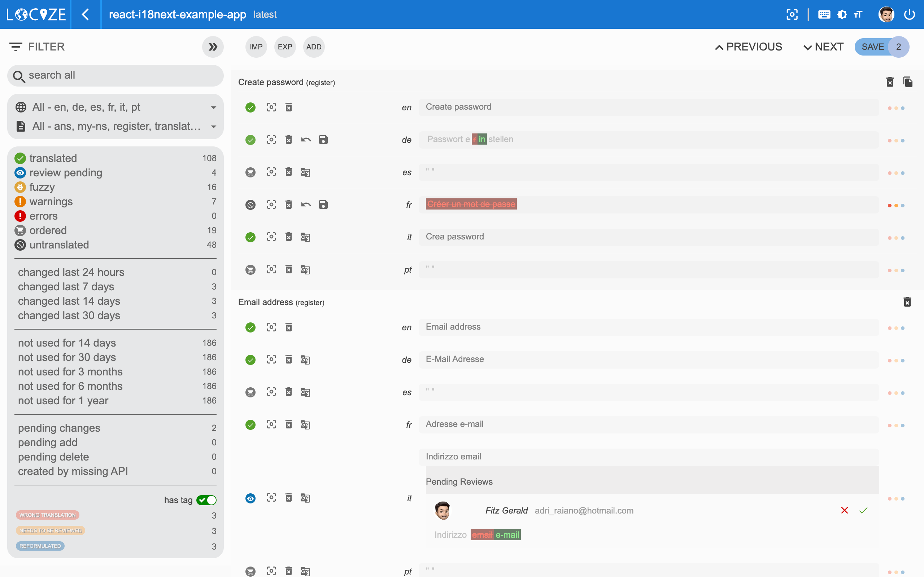The width and height of the screenshot is (924, 577).
Task: Toggle translated status of Italian Crea password
Action: pos(250,237)
